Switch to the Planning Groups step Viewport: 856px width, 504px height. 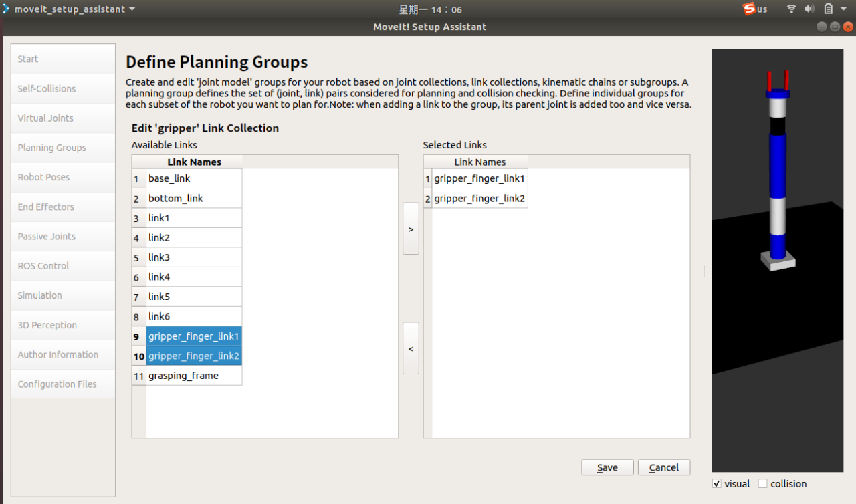[63, 148]
